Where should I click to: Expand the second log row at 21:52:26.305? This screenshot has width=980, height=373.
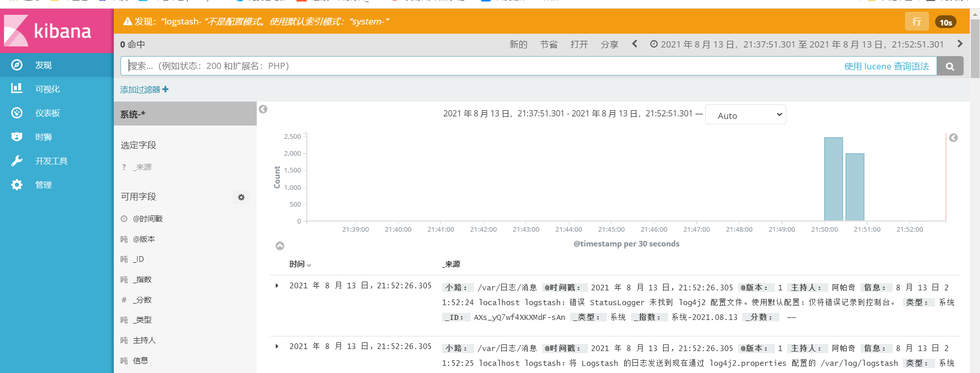coord(277,346)
